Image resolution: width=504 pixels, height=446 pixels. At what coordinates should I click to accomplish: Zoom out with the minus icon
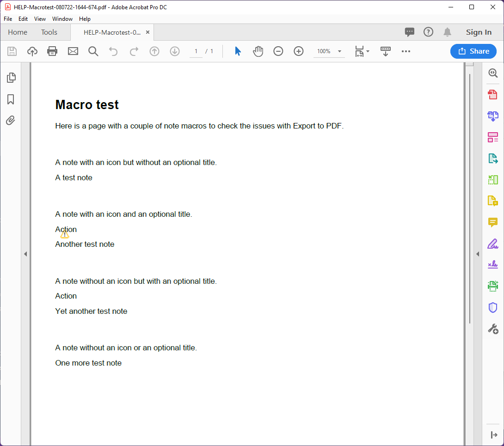tap(278, 51)
